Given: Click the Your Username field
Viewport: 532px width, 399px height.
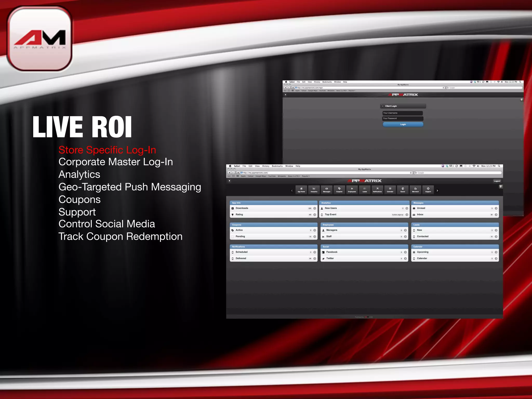Looking at the screenshot, I should tap(403, 113).
